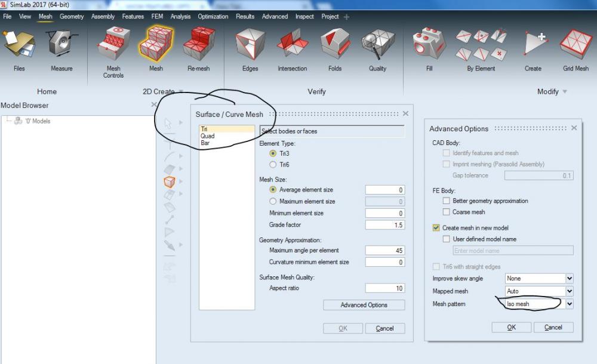
Task: Click the Maximum angle per element field
Action: click(x=384, y=251)
